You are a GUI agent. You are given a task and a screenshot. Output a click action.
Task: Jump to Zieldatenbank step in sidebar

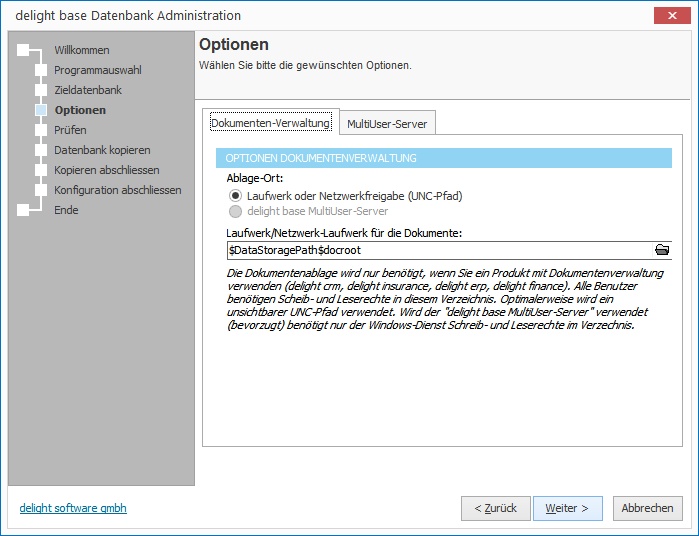tap(88, 90)
